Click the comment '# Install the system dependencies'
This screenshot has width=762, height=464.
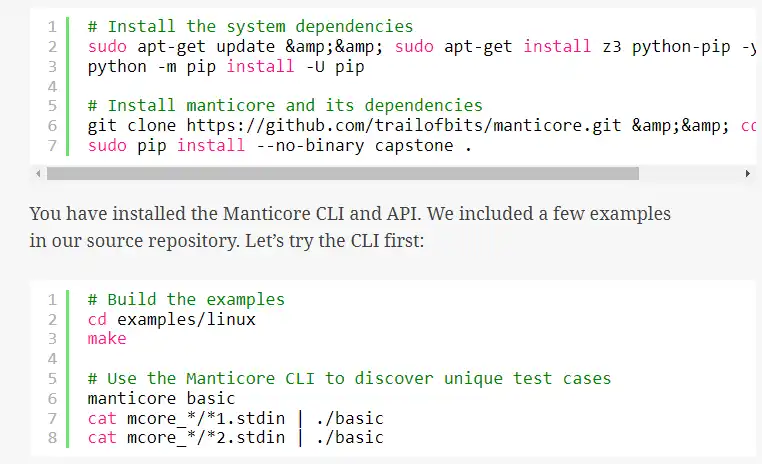pos(250,26)
